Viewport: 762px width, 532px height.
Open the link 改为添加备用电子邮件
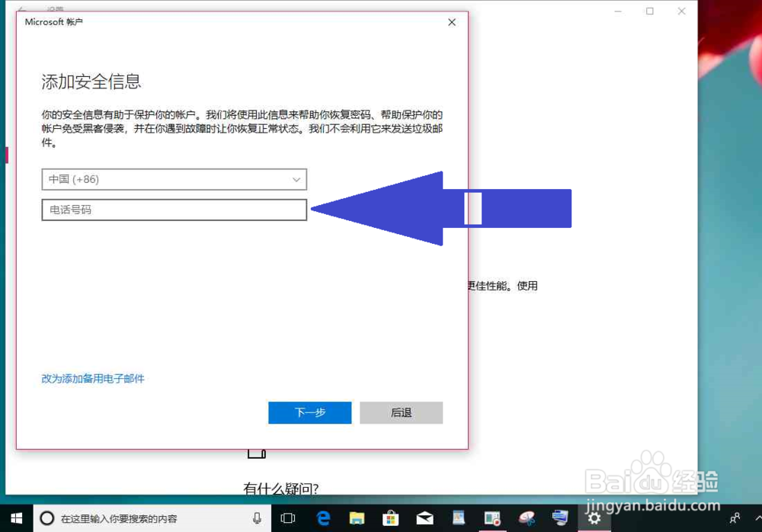93,378
